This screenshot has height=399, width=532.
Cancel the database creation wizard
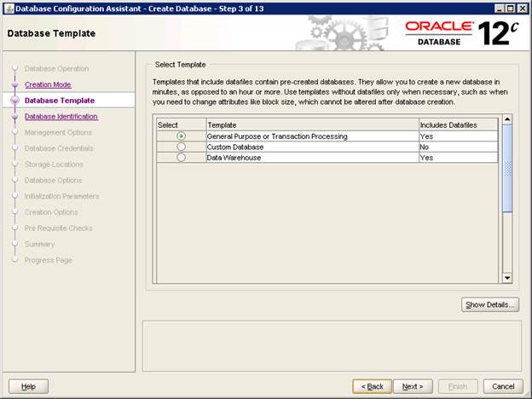click(x=503, y=386)
